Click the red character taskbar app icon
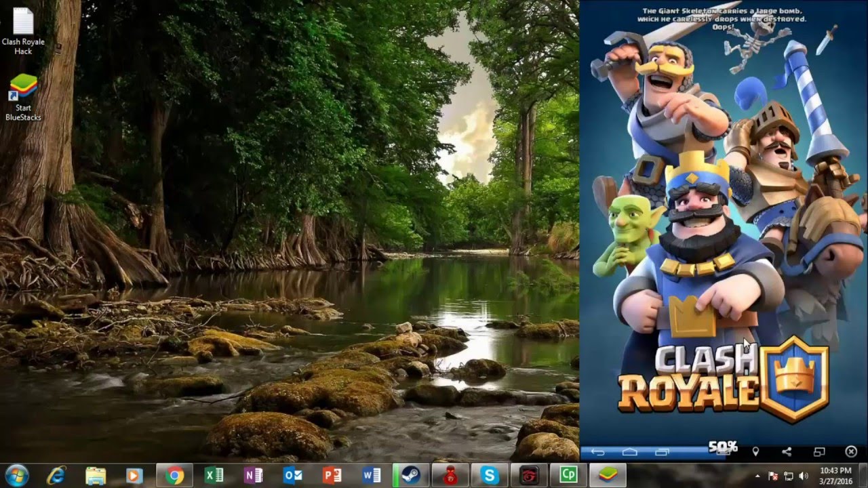The height and width of the screenshot is (488, 868). pos(450,476)
